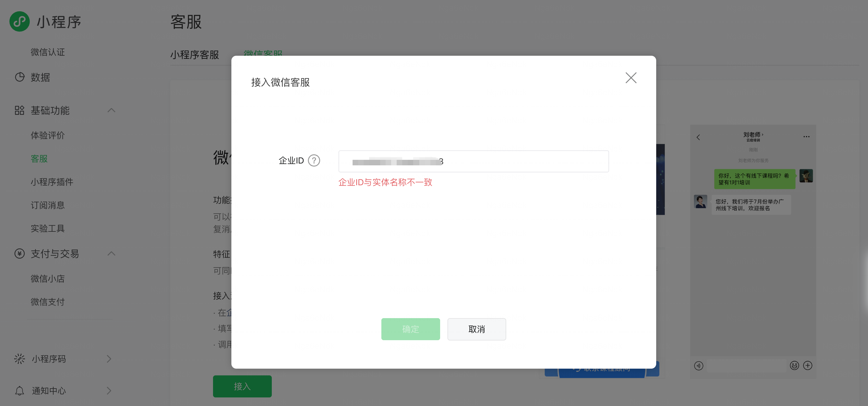Click the 数据 pie chart icon
Screen dimensions: 868x406
coord(20,77)
